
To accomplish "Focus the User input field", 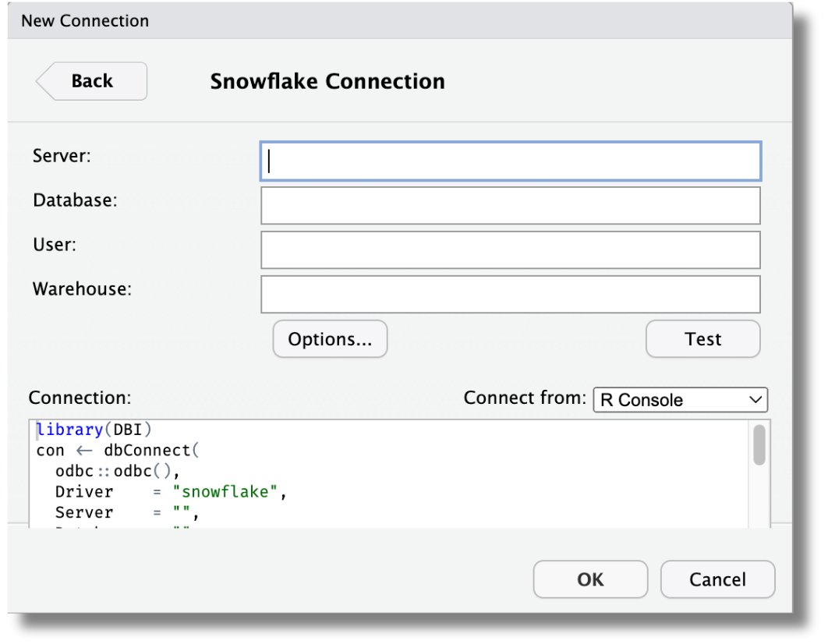I will (510, 249).
